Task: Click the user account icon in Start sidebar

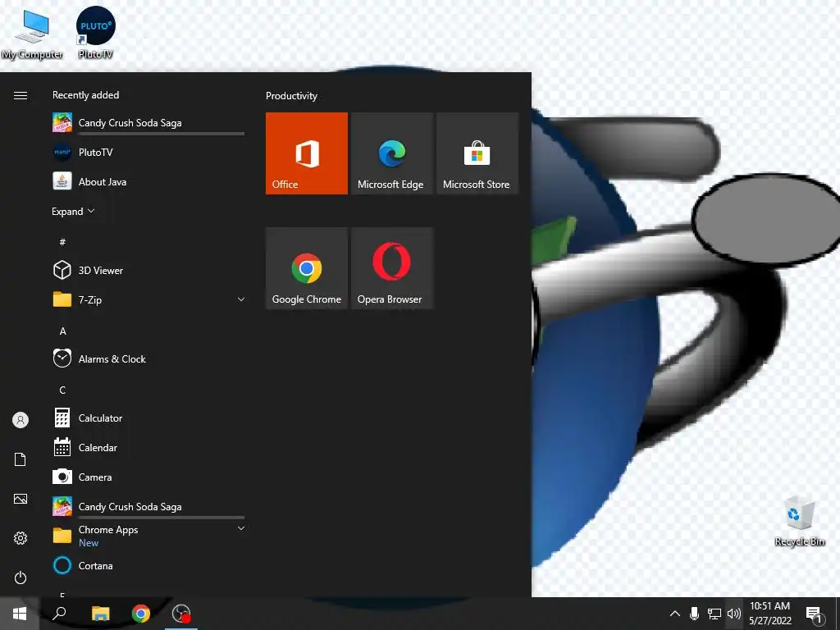Action: coord(21,420)
